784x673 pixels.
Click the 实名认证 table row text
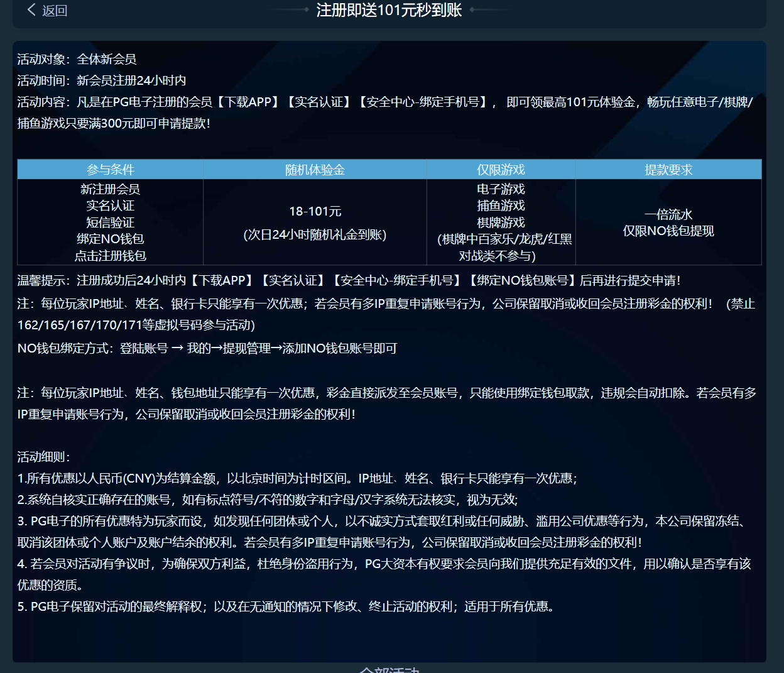click(x=111, y=205)
